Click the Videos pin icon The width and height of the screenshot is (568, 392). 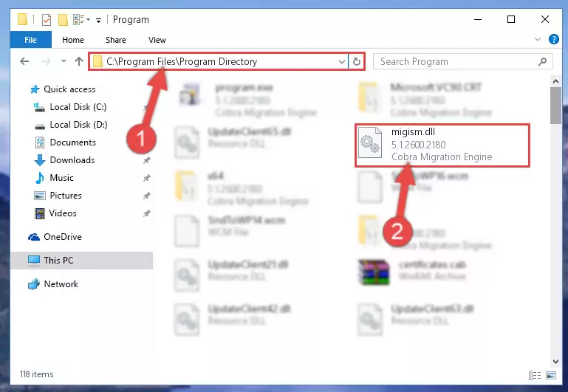click(x=146, y=213)
